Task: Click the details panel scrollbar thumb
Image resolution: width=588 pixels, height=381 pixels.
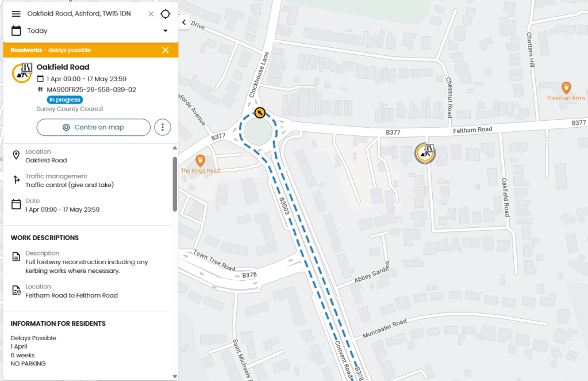Action: click(x=175, y=184)
